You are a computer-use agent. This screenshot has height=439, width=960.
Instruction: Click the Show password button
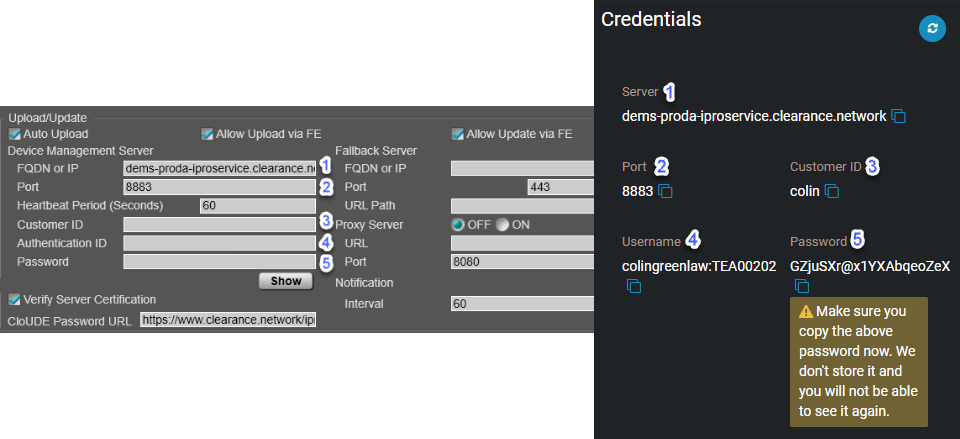point(286,281)
